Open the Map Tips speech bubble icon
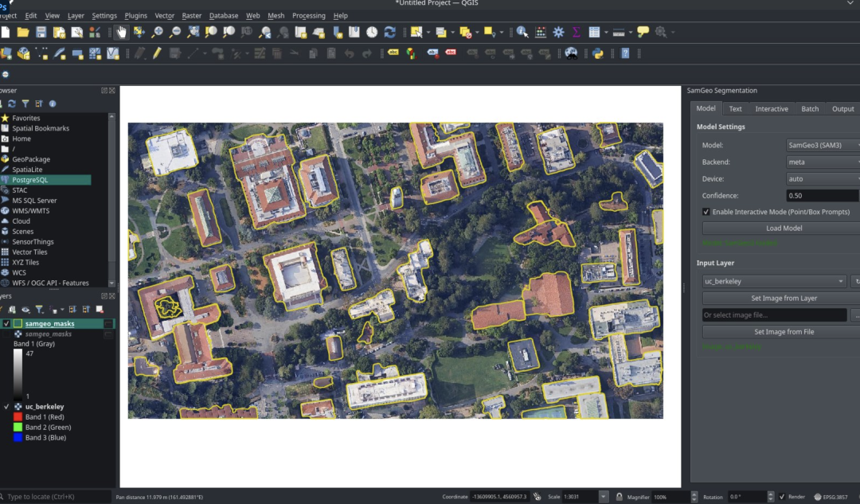 click(643, 33)
